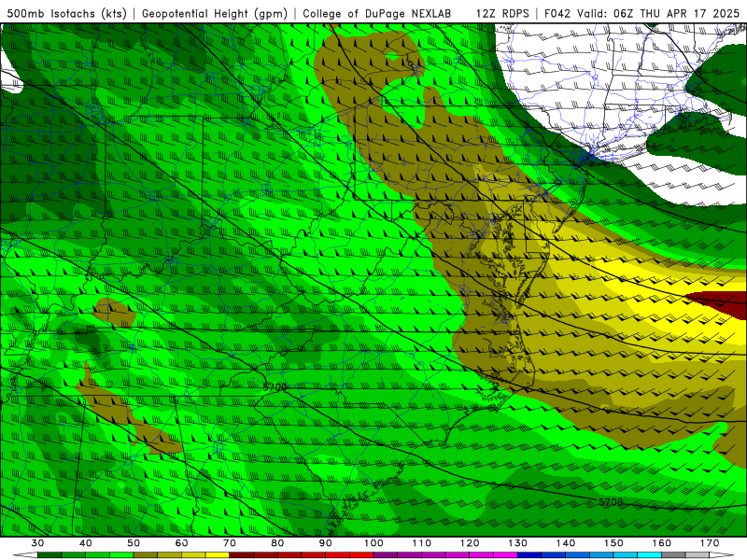Select the gray swatch just after 160
Viewport: 747px width, 560px height.
[673, 555]
